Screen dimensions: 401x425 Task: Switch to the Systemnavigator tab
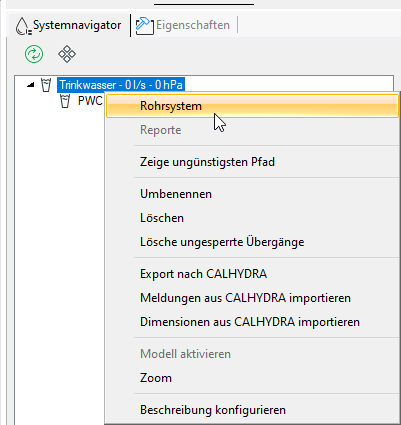coord(69,26)
